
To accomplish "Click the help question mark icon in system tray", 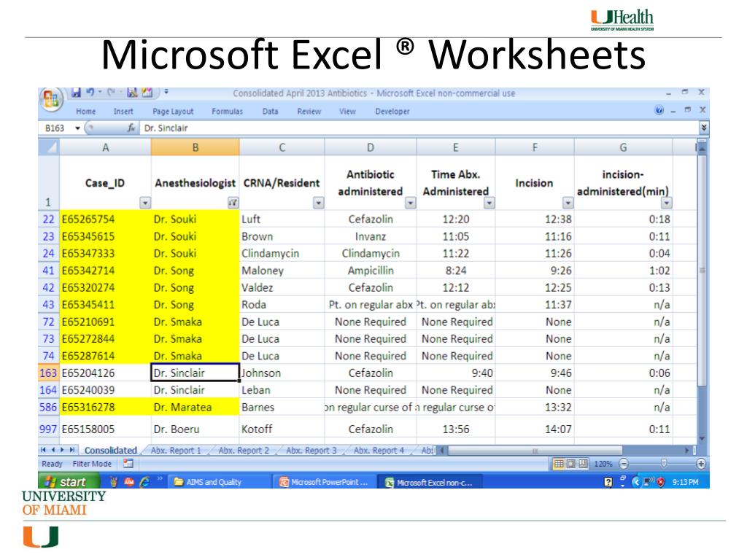I will (608, 482).
